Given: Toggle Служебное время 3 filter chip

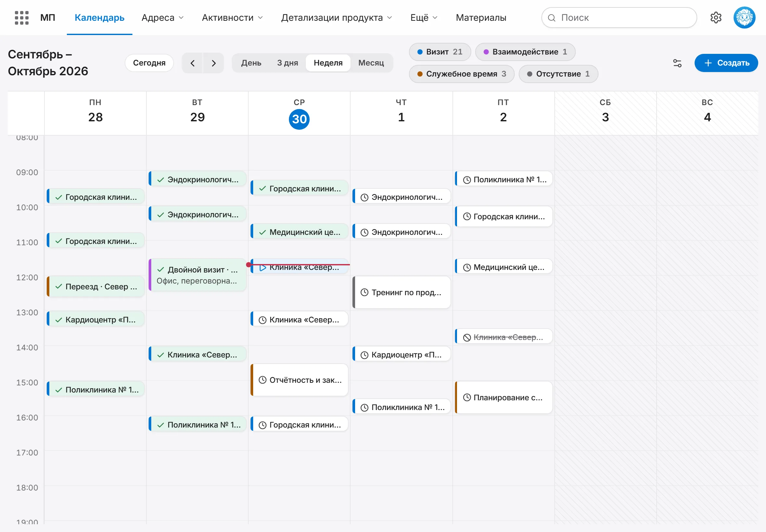Looking at the screenshot, I should 461,74.
